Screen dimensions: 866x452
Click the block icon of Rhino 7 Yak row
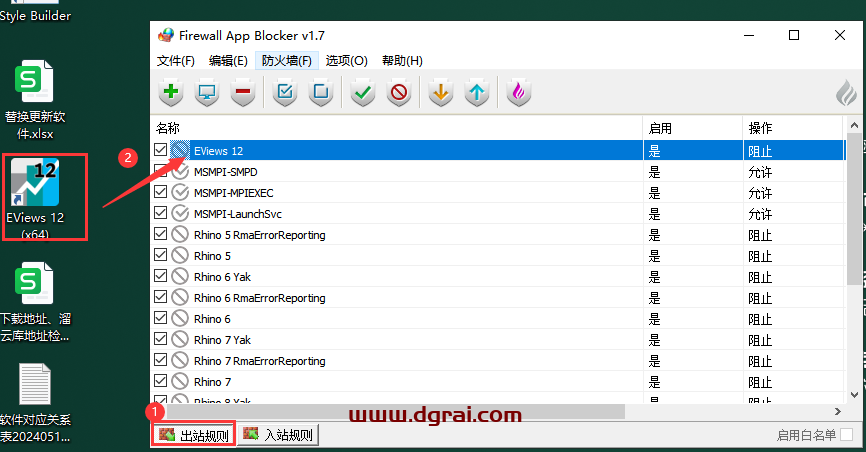(180, 339)
